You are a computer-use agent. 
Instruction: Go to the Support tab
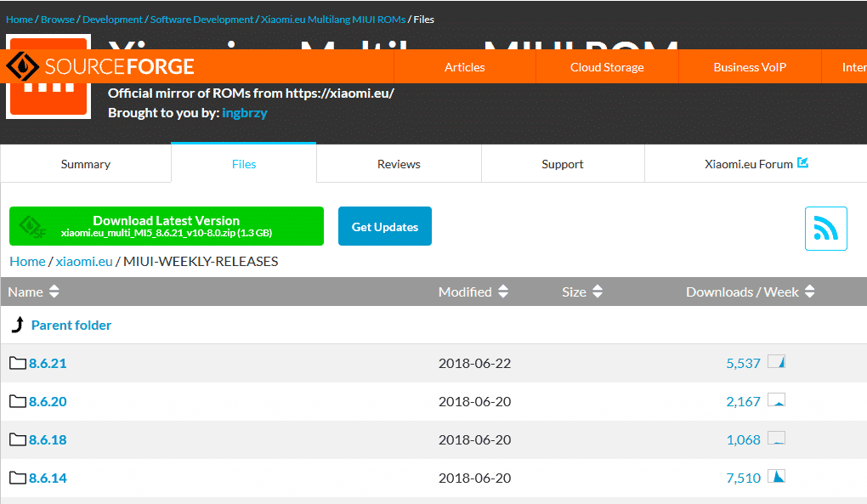coord(563,164)
